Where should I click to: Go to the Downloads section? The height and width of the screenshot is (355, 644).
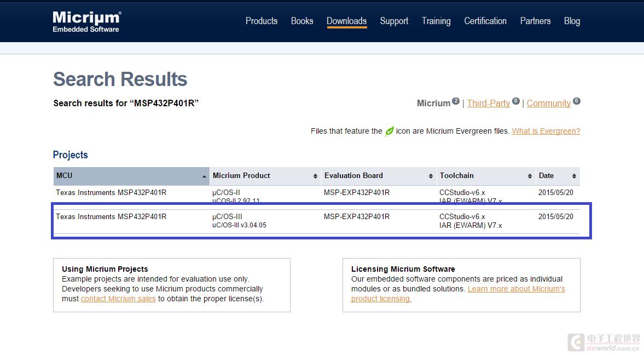(347, 21)
